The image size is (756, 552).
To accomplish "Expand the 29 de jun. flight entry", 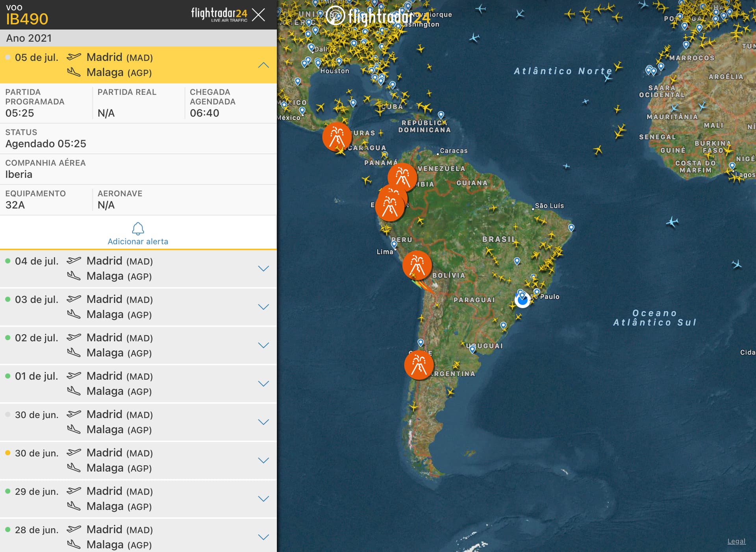I will click(263, 498).
